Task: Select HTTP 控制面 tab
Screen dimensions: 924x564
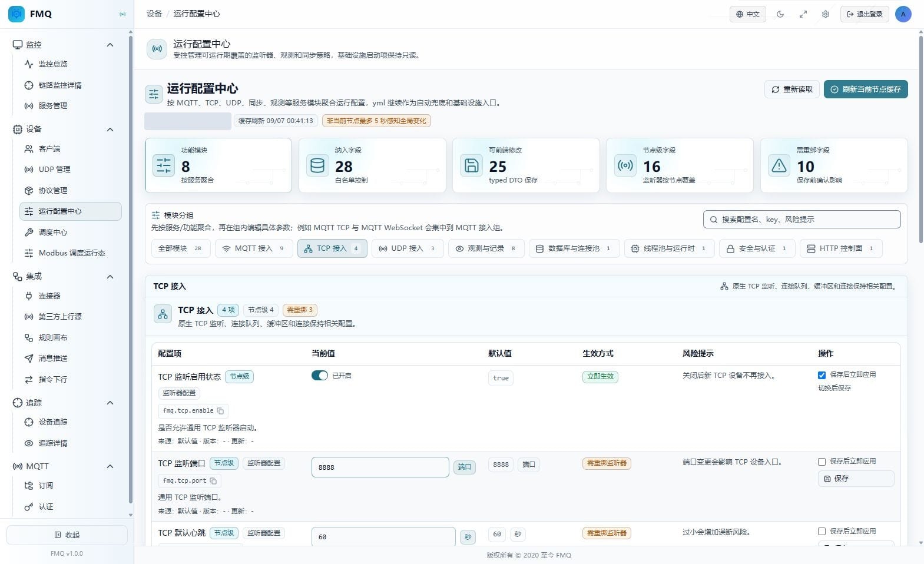Action: click(840, 248)
